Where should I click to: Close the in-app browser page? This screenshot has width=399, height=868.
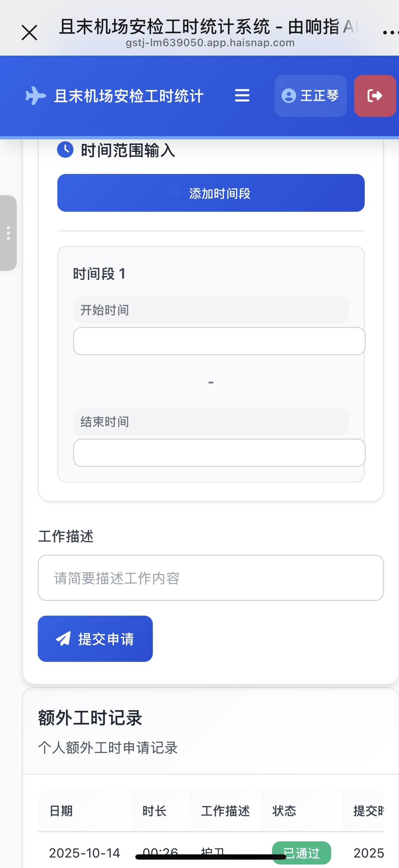29,33
